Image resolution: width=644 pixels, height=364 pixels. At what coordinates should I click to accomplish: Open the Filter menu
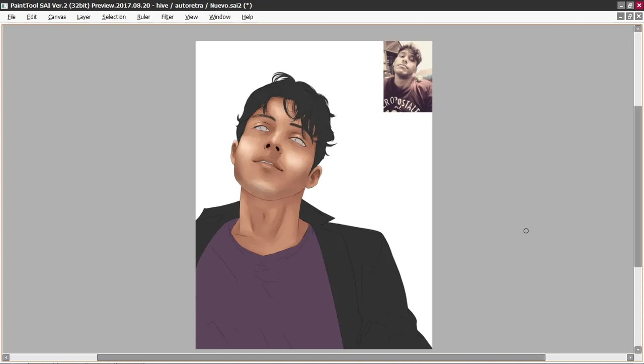(x=168, y=17)
